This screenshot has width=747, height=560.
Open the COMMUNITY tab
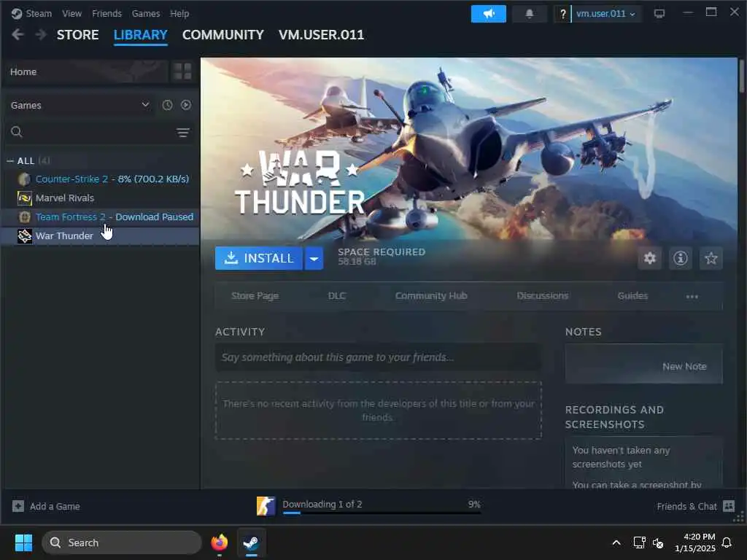pyautogui.click(x=223, y=35)
